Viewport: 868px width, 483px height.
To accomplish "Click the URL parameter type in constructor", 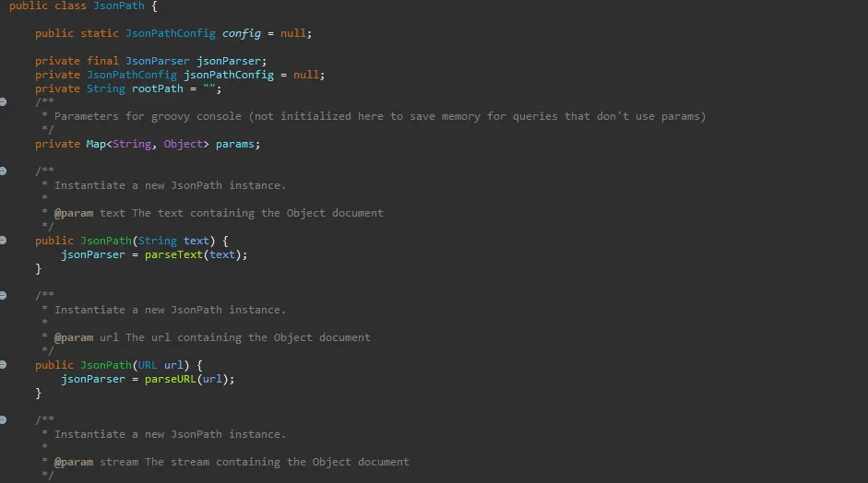I will tap(148, 365).
